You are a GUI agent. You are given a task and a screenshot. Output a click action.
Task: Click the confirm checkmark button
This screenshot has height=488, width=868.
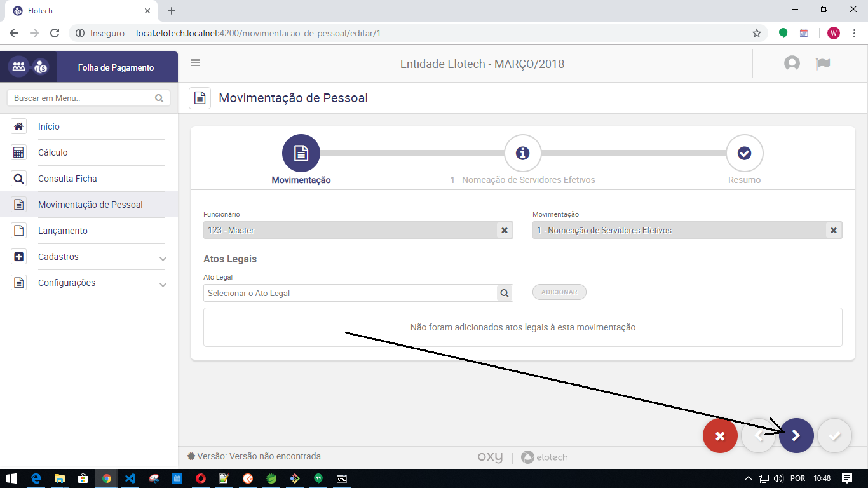[x=834, y=436]
